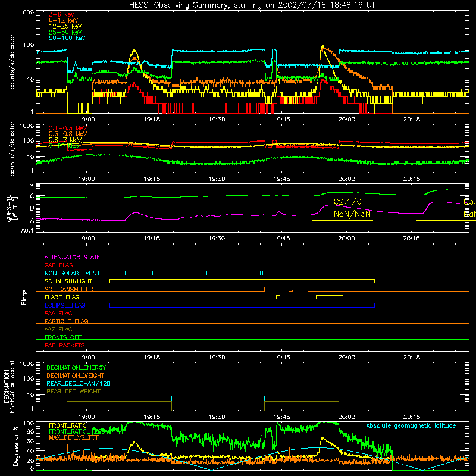Click the yellow flare interval bar below NaN/NaN
This screenshot has width=476, height=476.
343,220
